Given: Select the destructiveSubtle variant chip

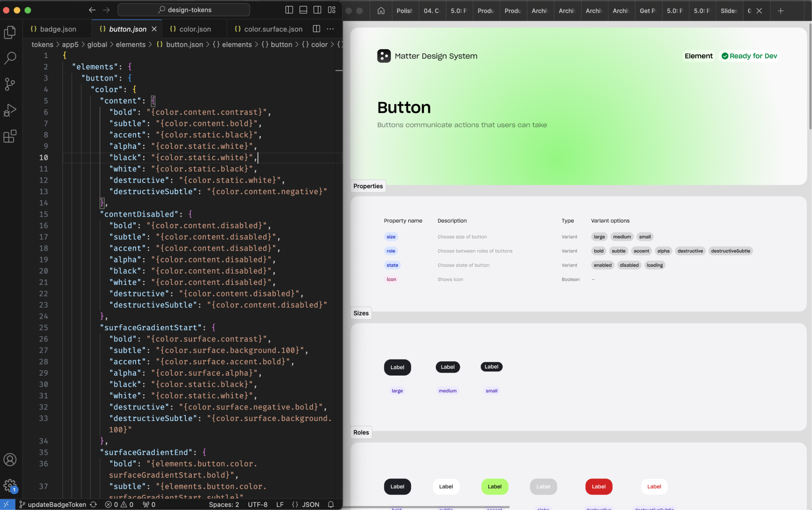Looking at the screenshot, I should 730,251.
